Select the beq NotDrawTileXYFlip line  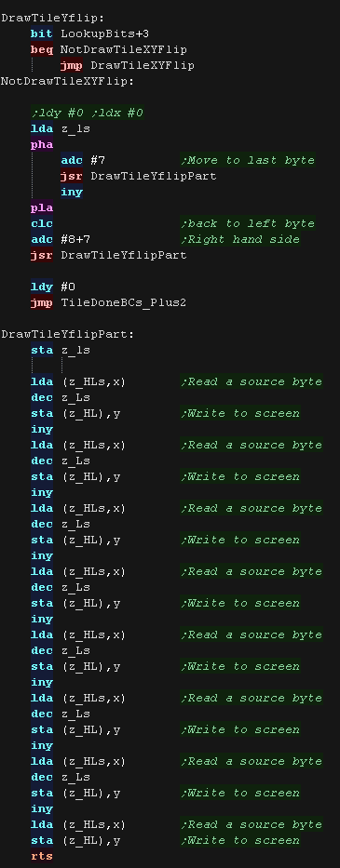pos(108,50)
